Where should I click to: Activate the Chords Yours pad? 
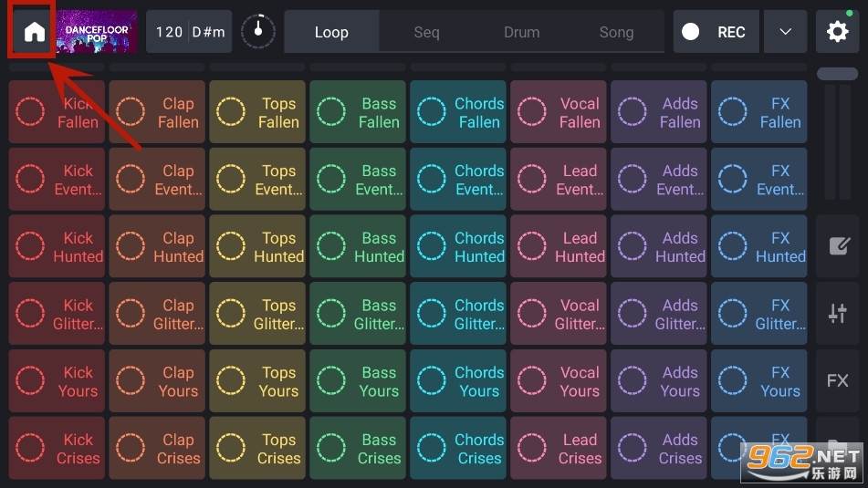[458, 380]
